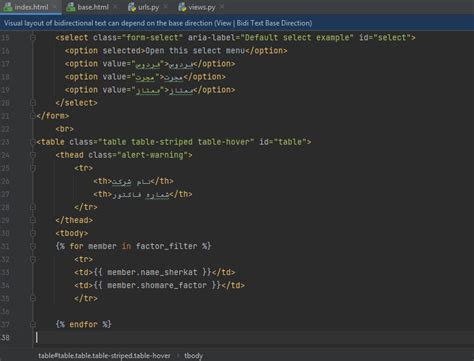474x361 pixels.
Task: Click line number 31 in the gutter
Action: coord(5,246)
